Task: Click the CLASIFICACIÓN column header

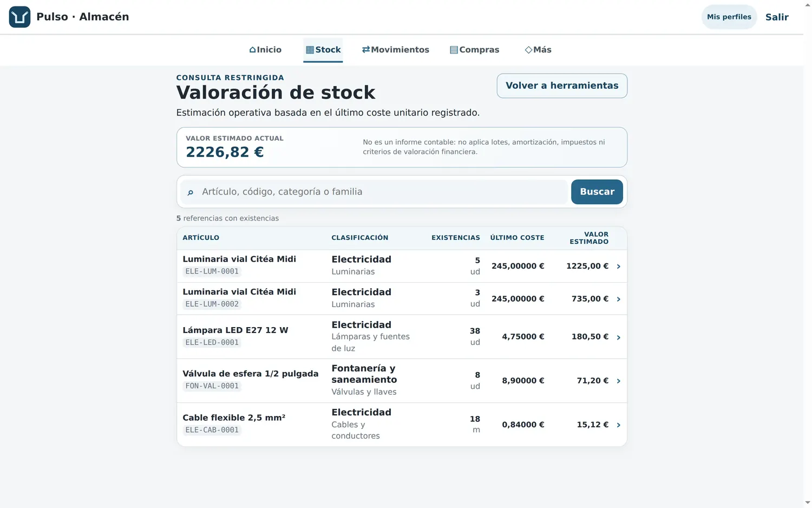Action: tap(360, 238)
